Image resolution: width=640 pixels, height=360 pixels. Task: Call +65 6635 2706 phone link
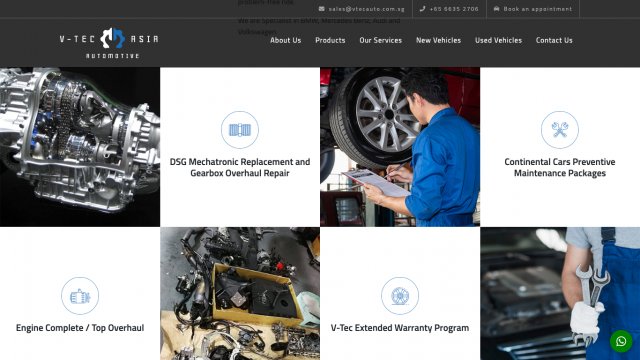point(454,9)
